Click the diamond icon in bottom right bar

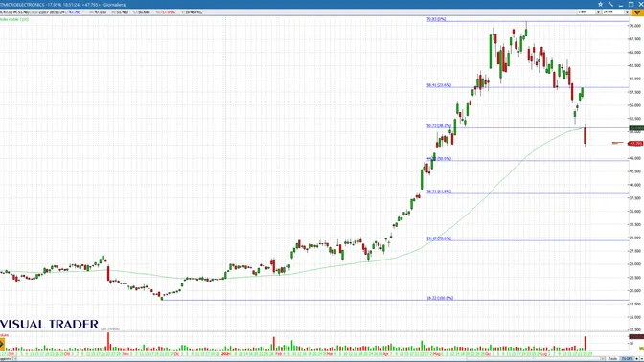(637, 359)
